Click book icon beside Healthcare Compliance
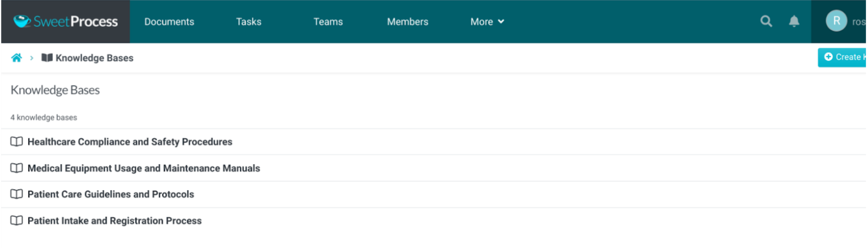This screenshot has height=248, width=868. (x=17, y=142)
